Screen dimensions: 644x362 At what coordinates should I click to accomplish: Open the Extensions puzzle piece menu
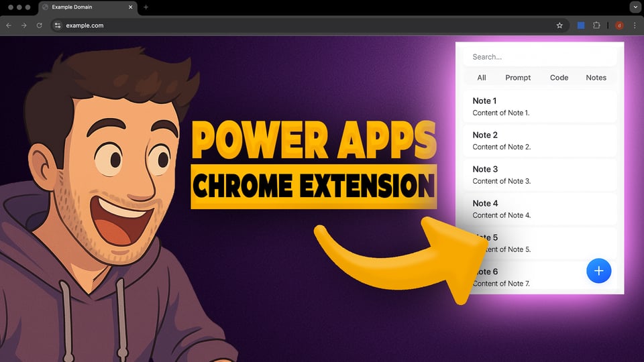pyautogui.click(x=596, y=25)
